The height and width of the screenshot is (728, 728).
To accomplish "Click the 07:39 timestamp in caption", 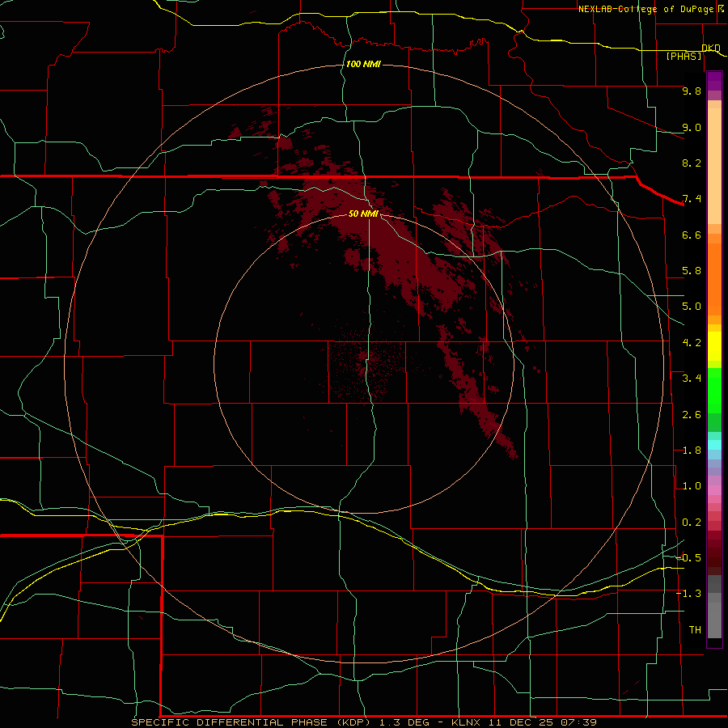I will 578,722.
